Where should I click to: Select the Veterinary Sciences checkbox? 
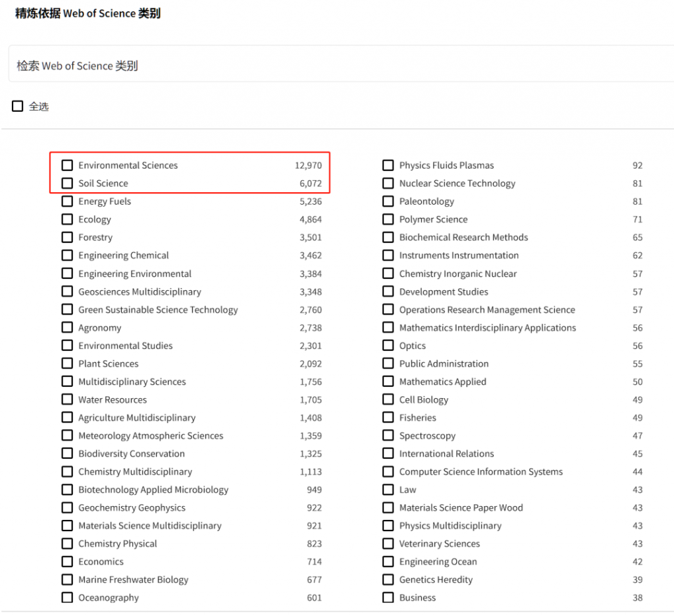point(388,544)
